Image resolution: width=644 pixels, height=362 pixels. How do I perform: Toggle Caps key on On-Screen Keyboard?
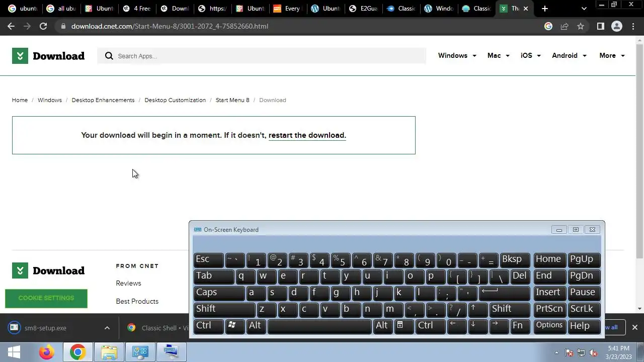click(x=219, y=293)
